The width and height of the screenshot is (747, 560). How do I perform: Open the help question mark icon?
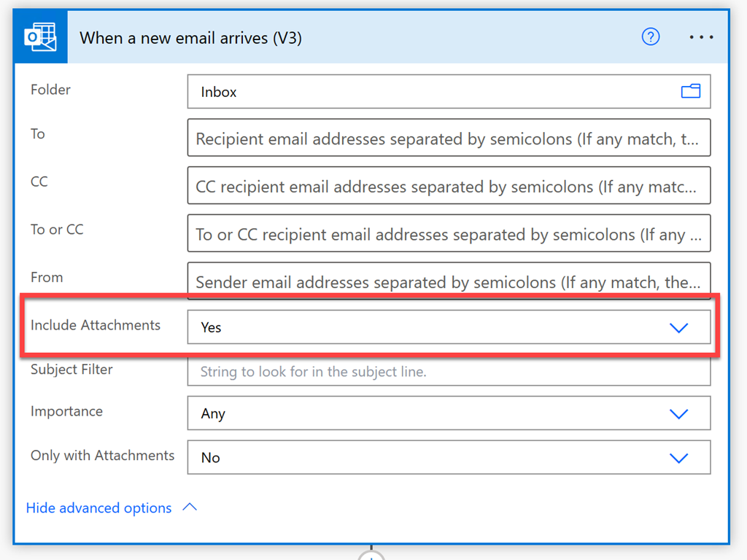(650, 37)
